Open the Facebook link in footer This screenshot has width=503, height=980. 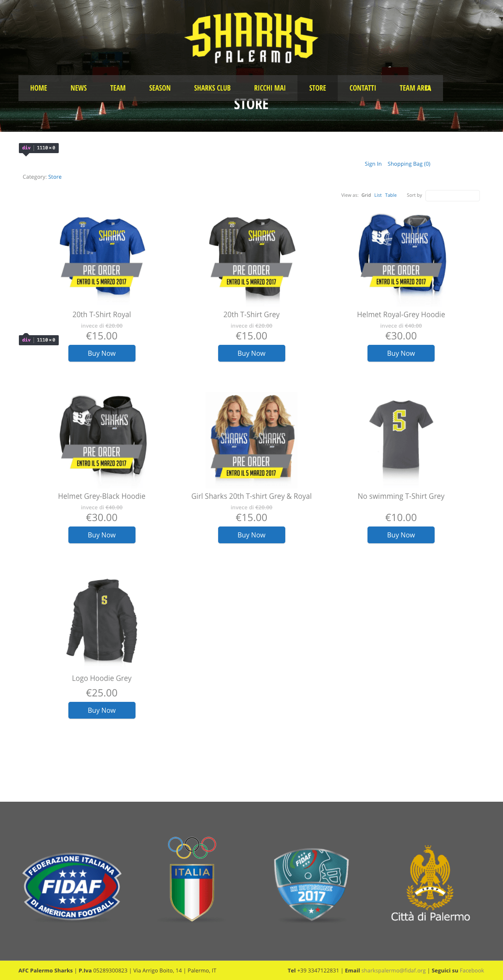tap(472, 970)
